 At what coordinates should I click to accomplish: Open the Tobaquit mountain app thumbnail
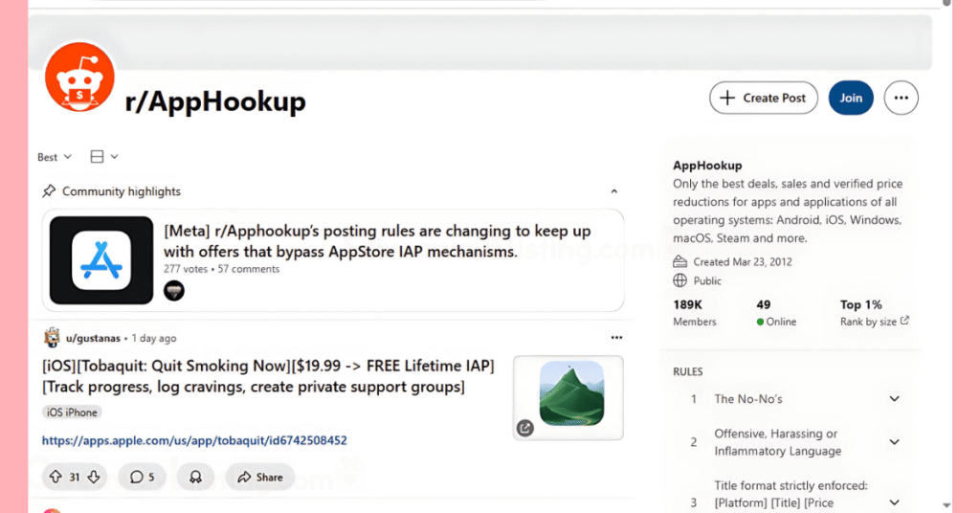tap(568, 397)
